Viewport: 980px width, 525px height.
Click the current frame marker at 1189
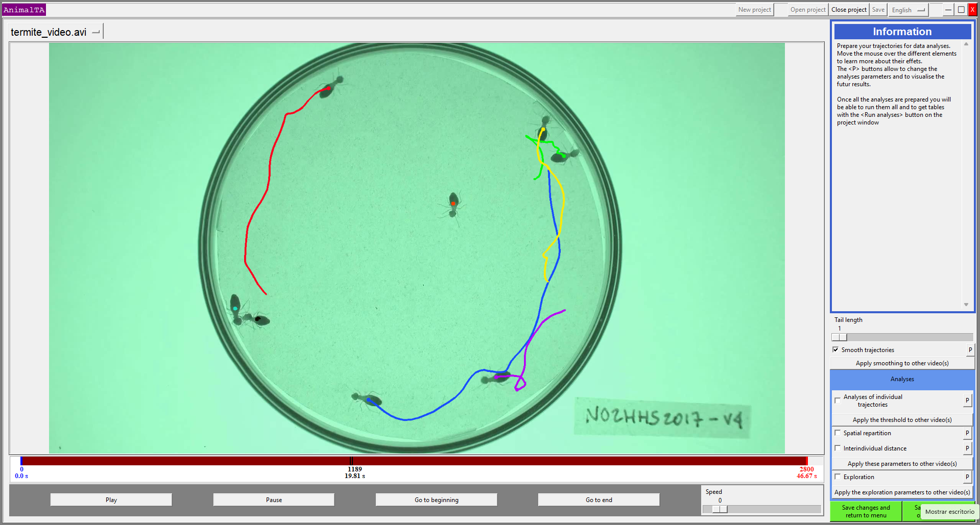point(351,461)
